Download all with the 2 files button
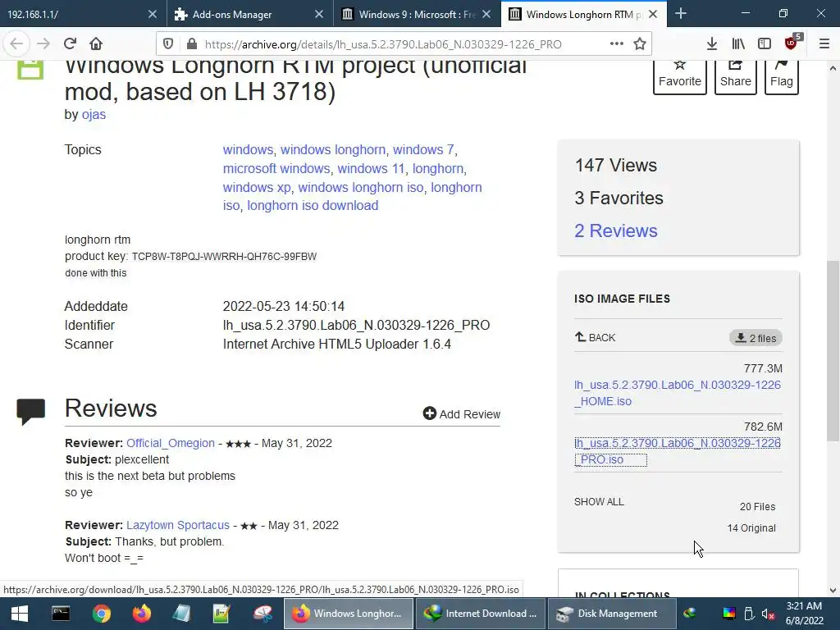The image size is (840, 630). click(x=756, y=338)
